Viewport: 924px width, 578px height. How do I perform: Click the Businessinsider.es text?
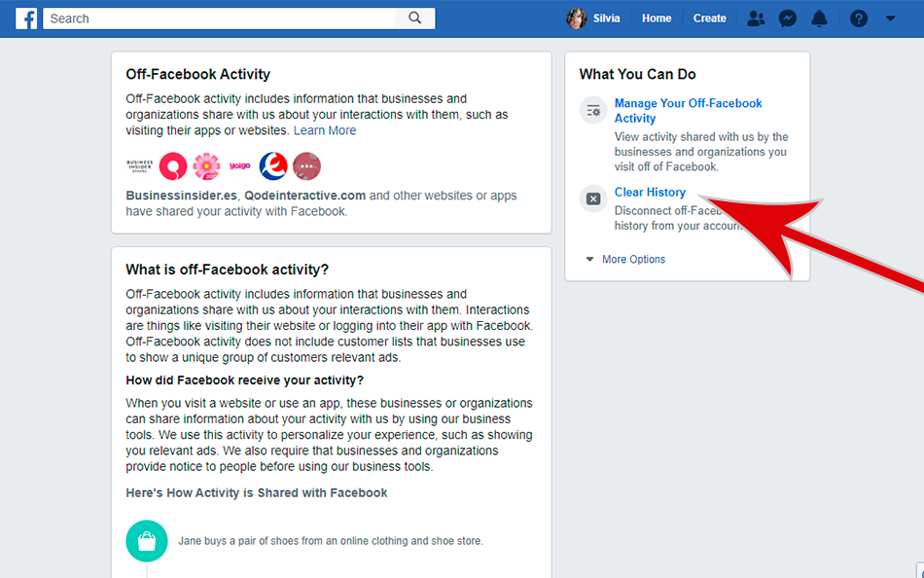[182, 196]
